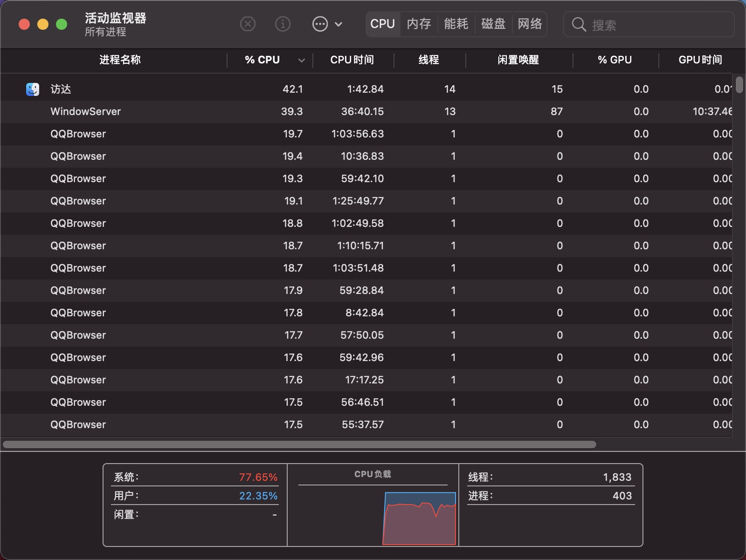Toggle sort arrow in % CPU column
Image resolution: width=746 pixels, height=560 pixels.
(x=301, y=60)
